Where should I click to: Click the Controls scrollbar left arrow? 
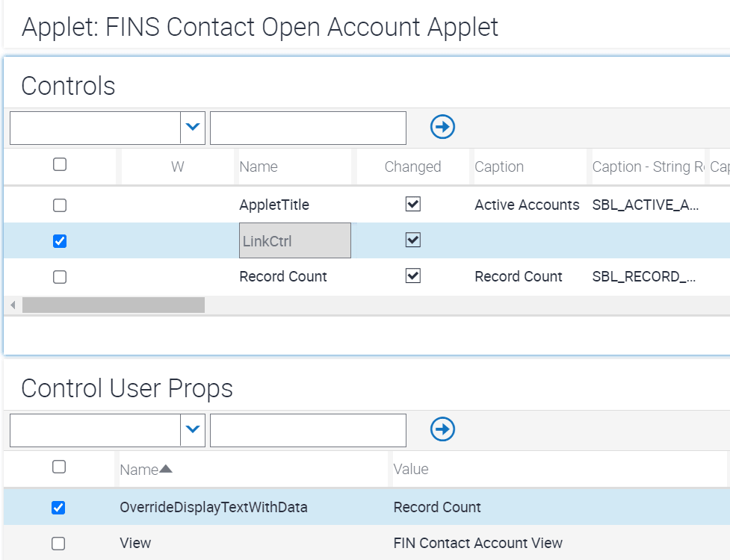[x=13, y=305]
